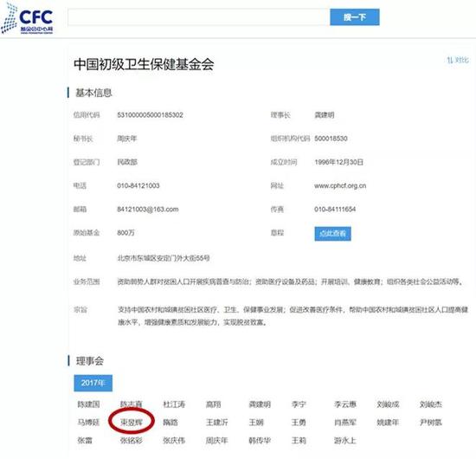Click organization code 500018530

(x=331, y=139)
